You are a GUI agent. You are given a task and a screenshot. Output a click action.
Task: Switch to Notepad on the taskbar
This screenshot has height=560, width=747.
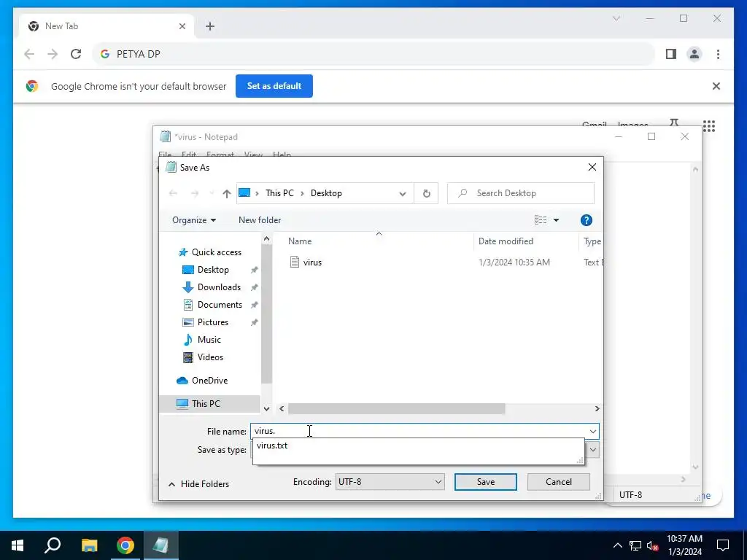(x=160, y=545)
